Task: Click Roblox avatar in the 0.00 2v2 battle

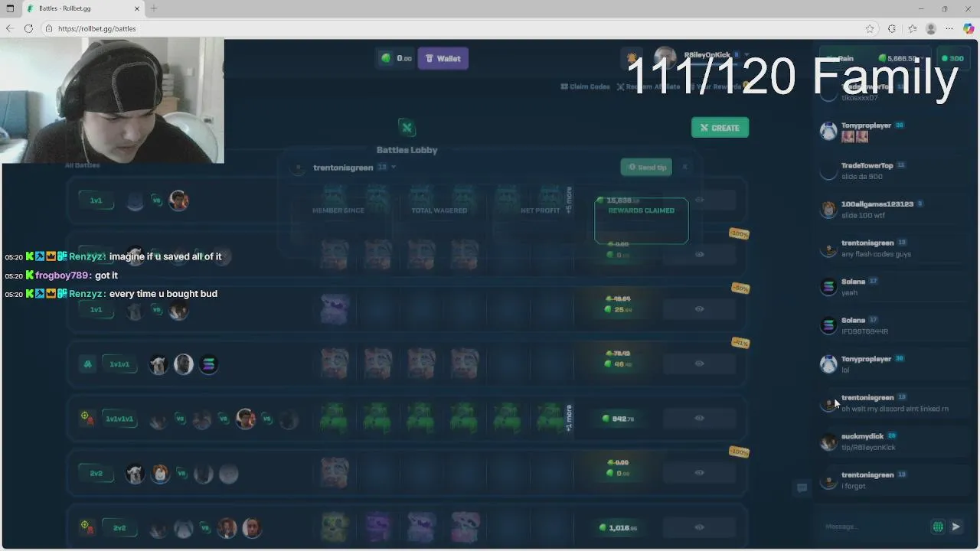Action: coord(159,474)
